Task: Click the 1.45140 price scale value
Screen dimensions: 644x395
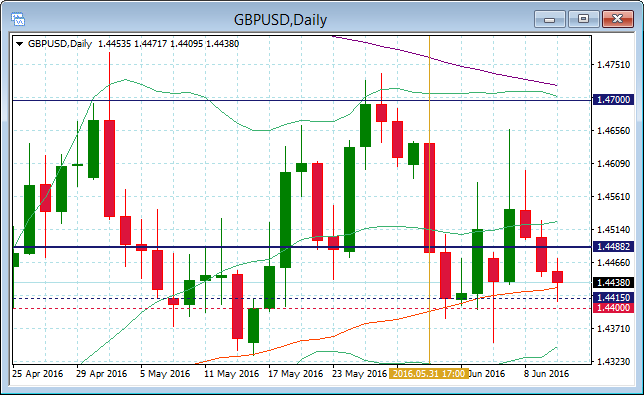Action: point(613,230)
